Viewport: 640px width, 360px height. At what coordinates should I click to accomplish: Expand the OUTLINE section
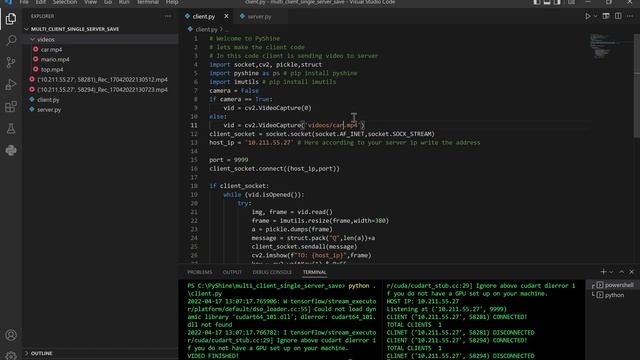click(x=41, y=353)
